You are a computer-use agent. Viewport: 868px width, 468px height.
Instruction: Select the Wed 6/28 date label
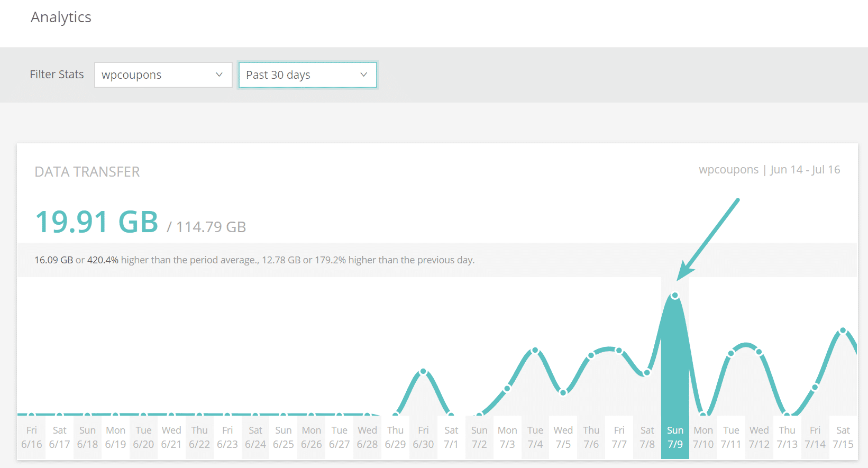click(367, 437)
